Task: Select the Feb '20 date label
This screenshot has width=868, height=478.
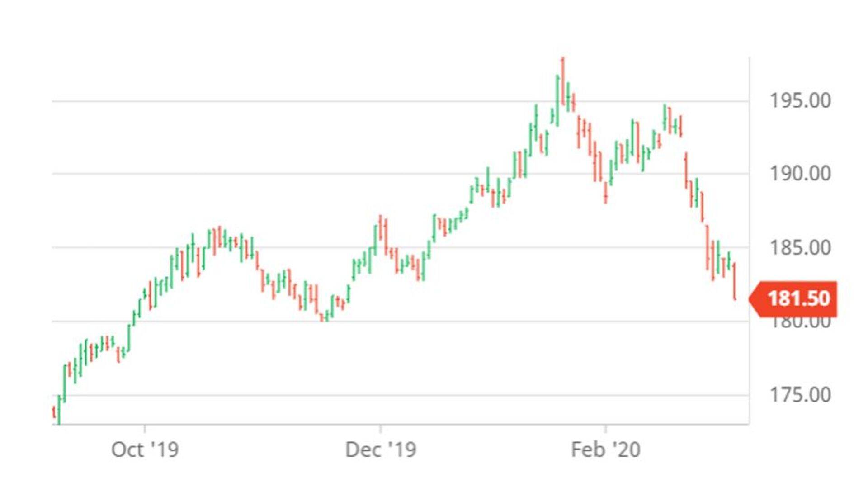Action: pyautogui.click(x=605, y=450)
